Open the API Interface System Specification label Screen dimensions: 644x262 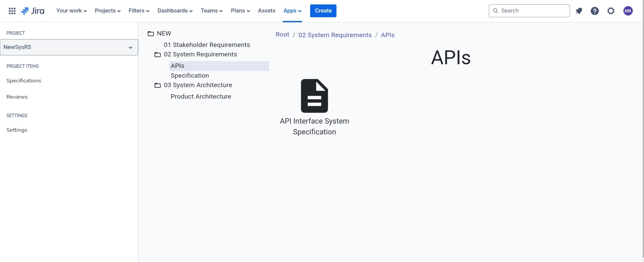click(x=315, y=127)
